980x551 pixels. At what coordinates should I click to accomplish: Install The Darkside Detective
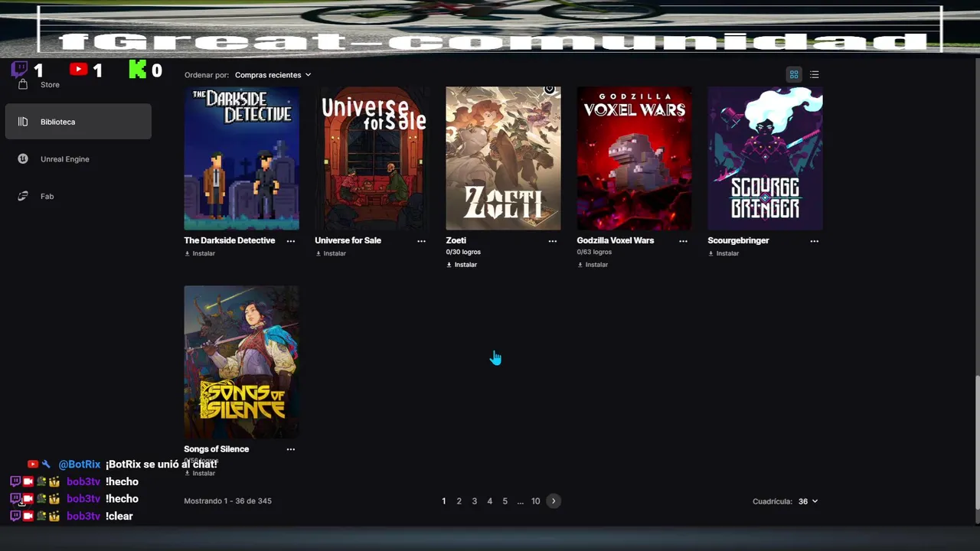pyautogui.click(x=200, y=253)
